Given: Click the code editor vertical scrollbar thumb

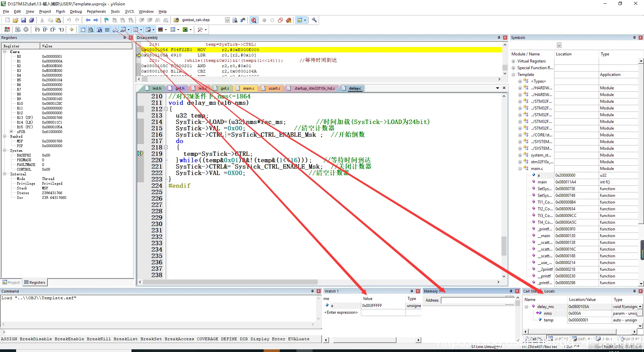Looking at the screenshot, I should (x=504, y=246).
